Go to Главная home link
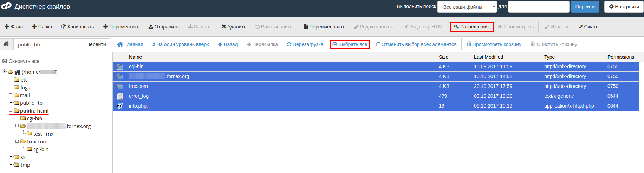The width and height of the screenshot is (644, 173). [130, 44]
